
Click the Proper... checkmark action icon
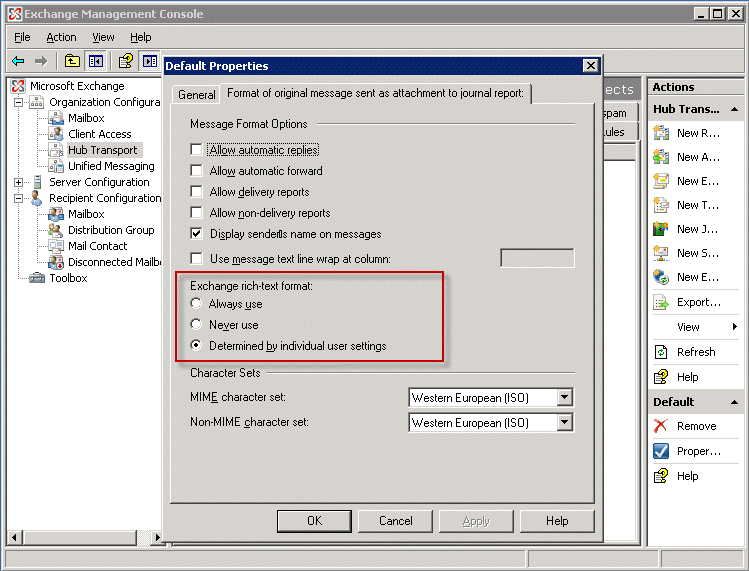661,451
